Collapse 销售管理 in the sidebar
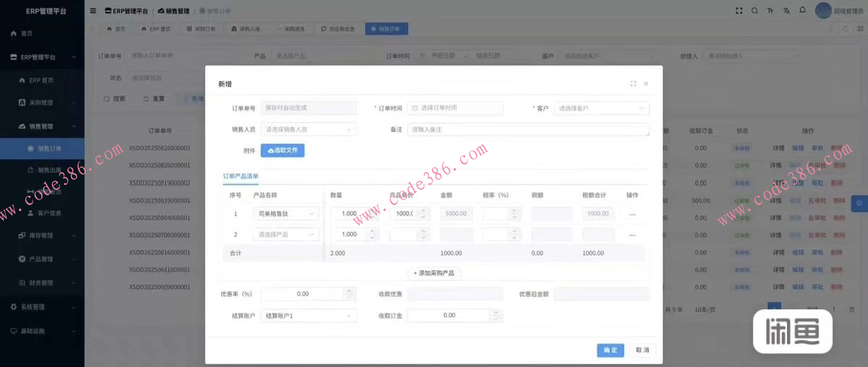The height and width of the screenshot is (367, 868). click(42, 126)
